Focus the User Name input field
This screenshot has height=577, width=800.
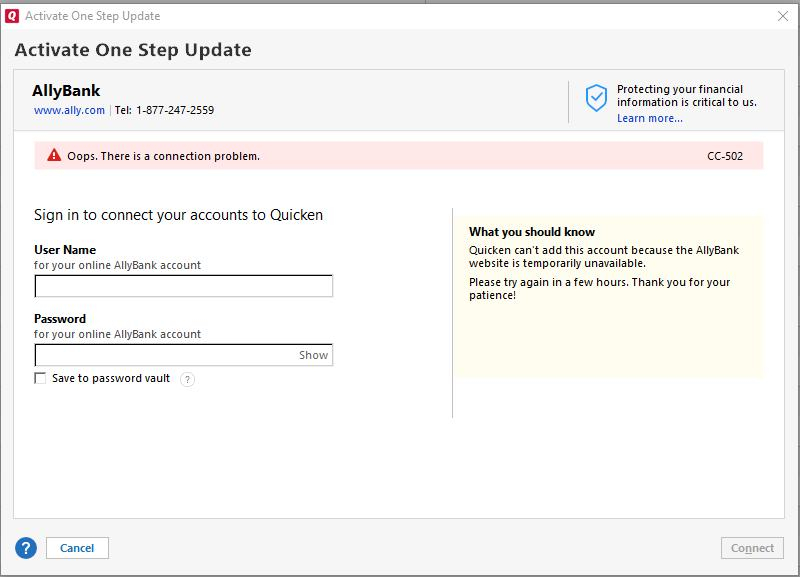(x=184, y=286)
